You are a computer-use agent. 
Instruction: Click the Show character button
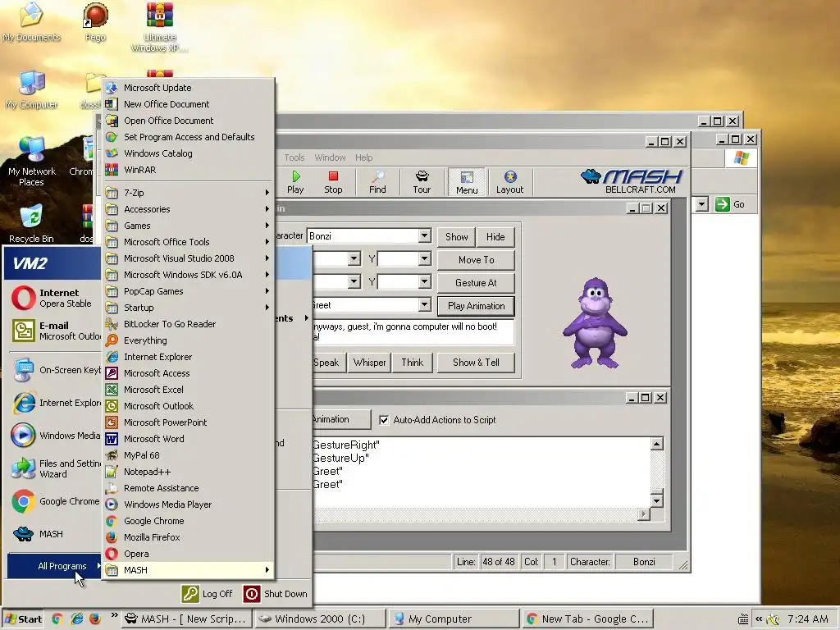tap(456, 237)
